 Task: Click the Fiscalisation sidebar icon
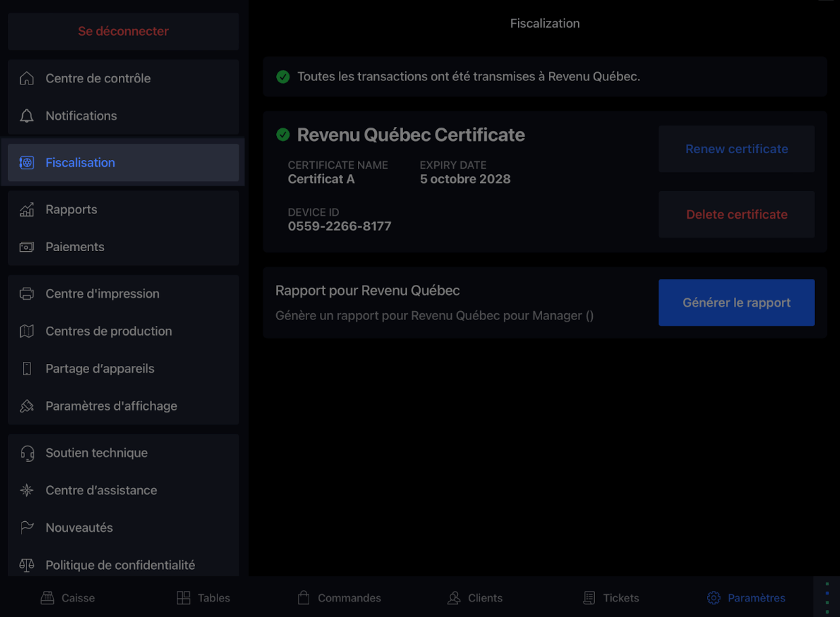(26, 163)
